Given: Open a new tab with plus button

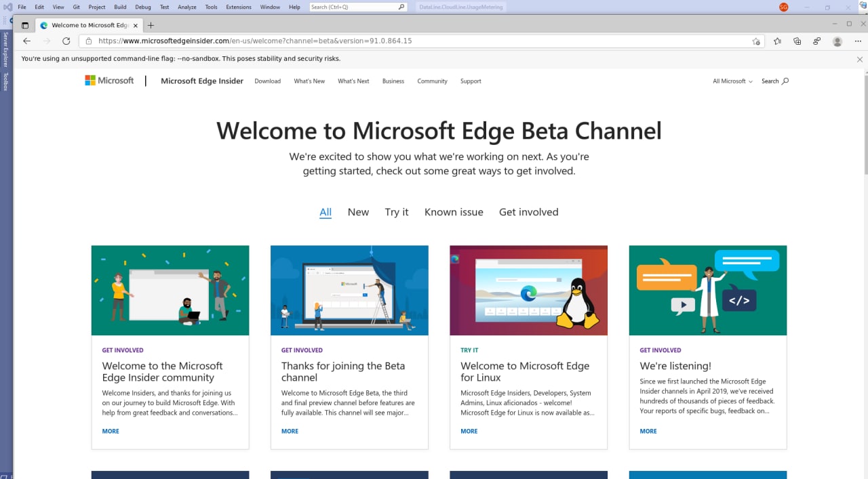Looking at the screenshot, I should coord(151,26).
